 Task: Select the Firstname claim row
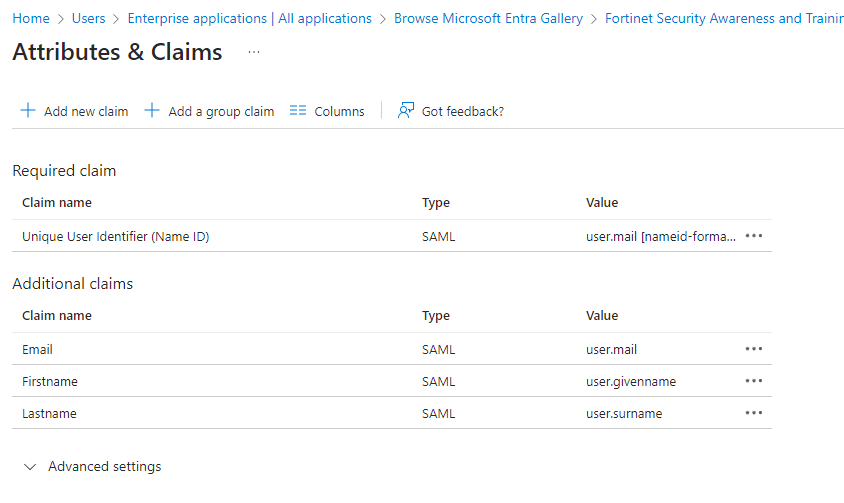click(50, 382)
